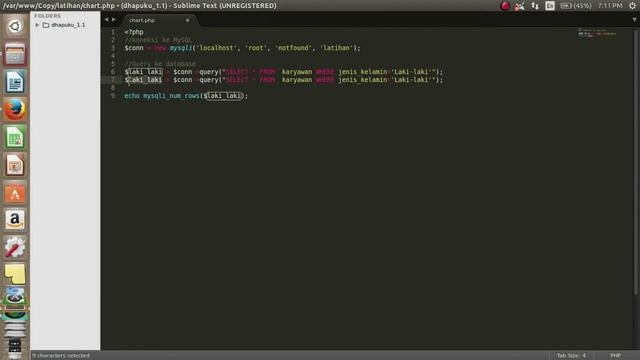This screenshot has width=640, height=360.
Task: Click '9 characters selected' status text
Action: tap(61, 356)
